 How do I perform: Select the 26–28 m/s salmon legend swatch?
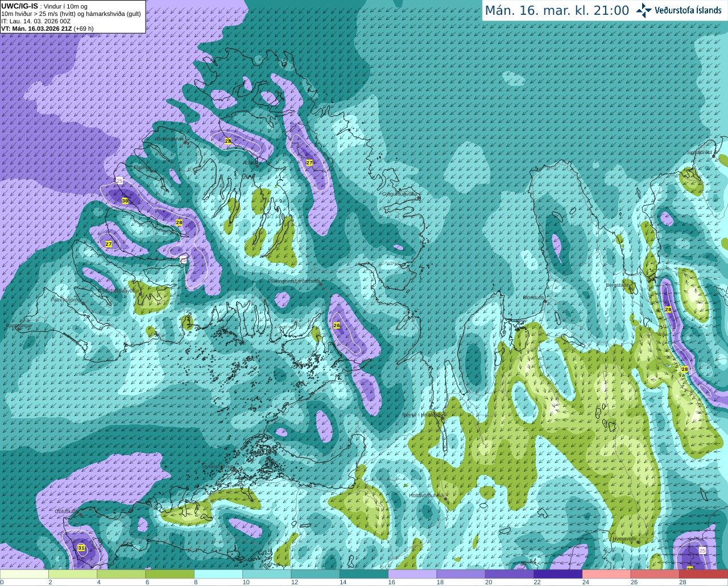click(x=655, y=574)
